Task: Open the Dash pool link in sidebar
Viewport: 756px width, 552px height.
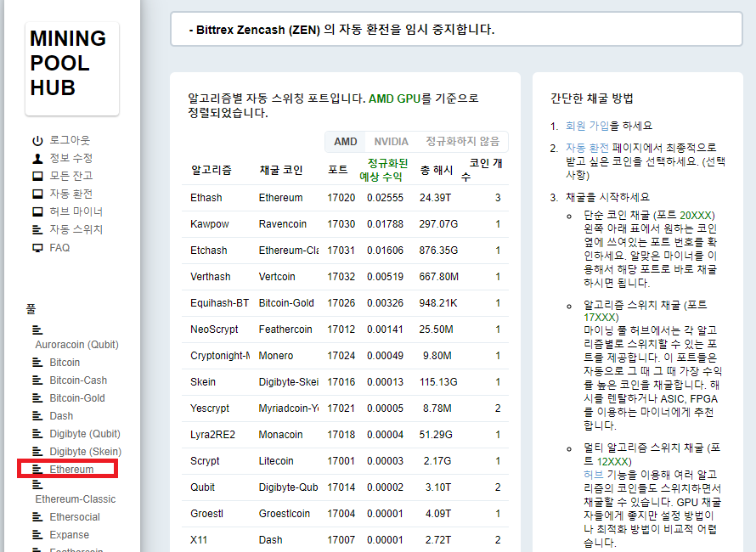Action: 61,416
